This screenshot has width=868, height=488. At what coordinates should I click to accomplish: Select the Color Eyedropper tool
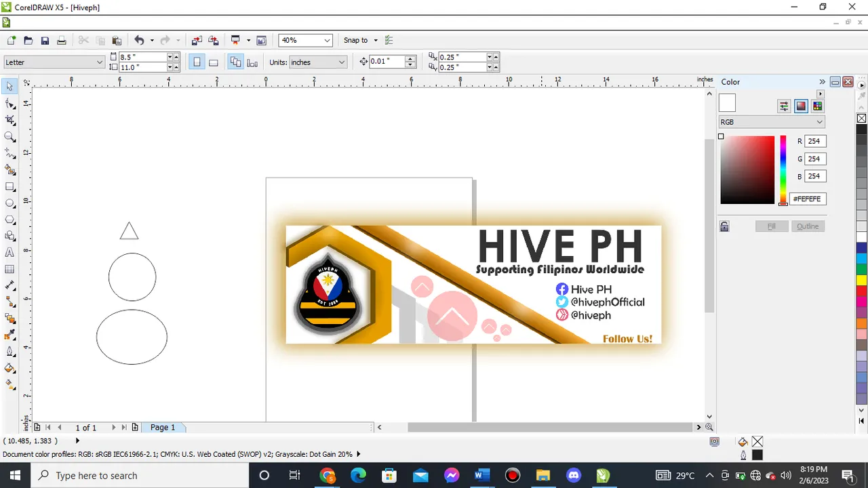coord(9,335)
